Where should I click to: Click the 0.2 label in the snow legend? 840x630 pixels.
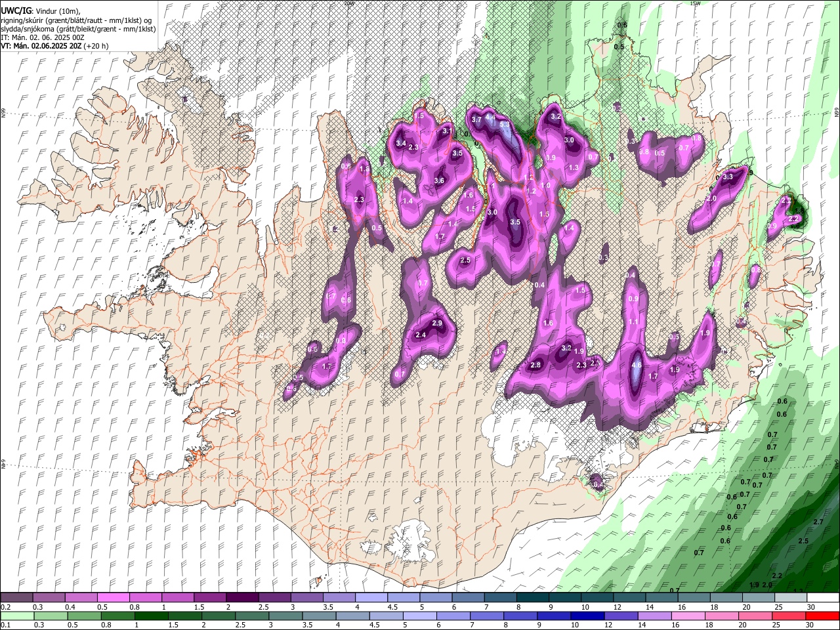point(5,607)
